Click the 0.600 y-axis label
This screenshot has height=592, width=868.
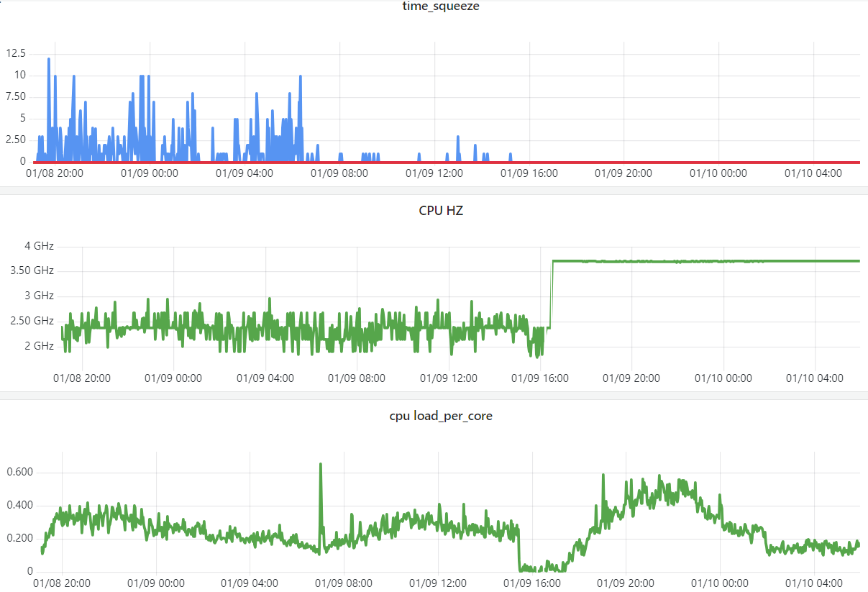tap(20, 473)
